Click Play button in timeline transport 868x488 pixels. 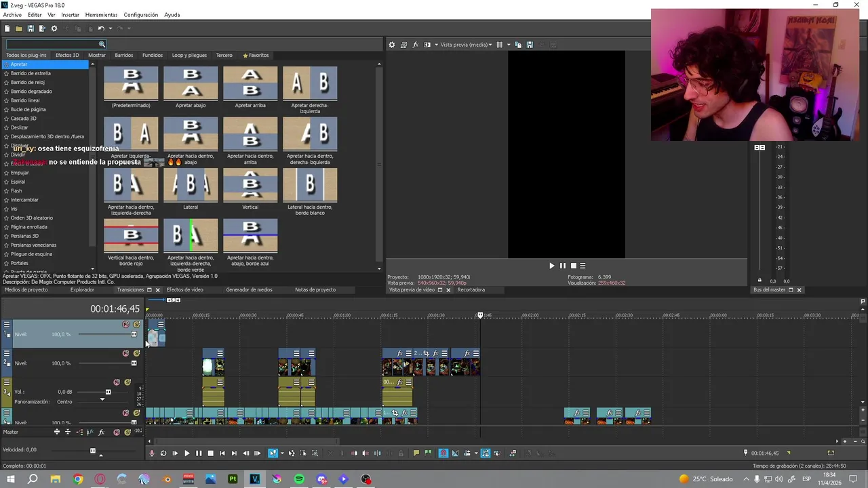point(187,453)
